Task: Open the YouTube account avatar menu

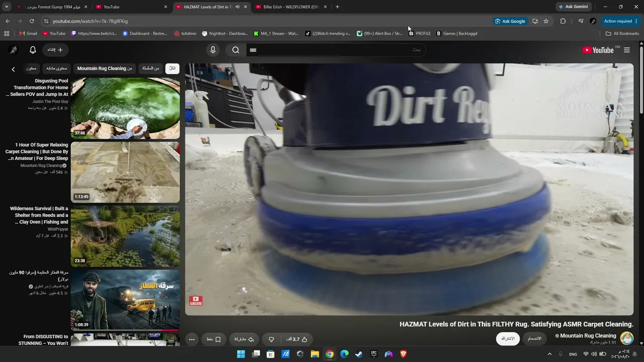Action: (x=14, y=50)
